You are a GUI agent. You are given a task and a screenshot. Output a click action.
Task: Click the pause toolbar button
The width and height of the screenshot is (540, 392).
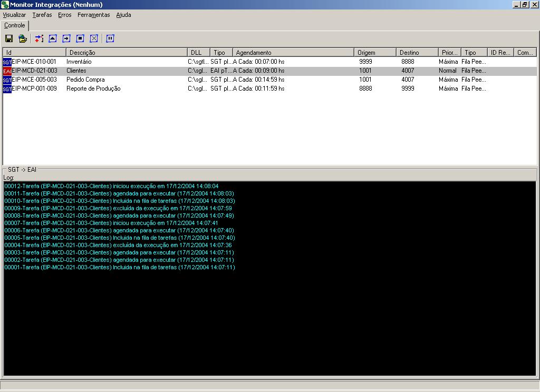pos(110,38)
